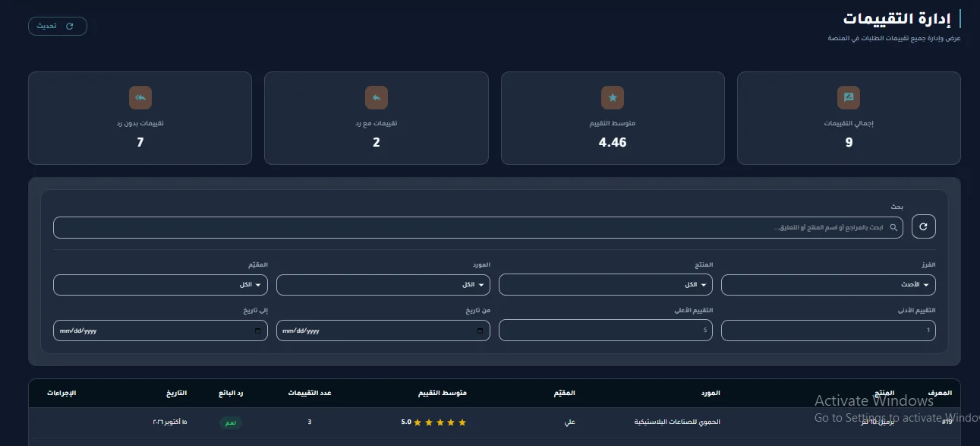Reset filters with the circular refresh icon button
Image resolution: width=980 pixels, height=446 pixels.
click(924, 226)
